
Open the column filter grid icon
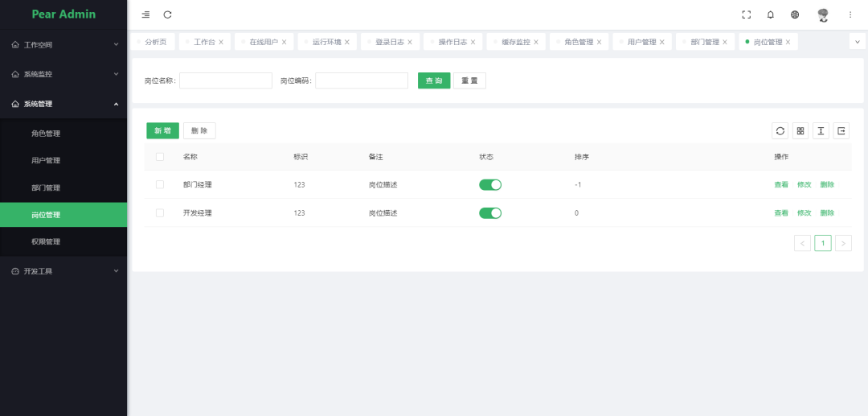[800, 130]
